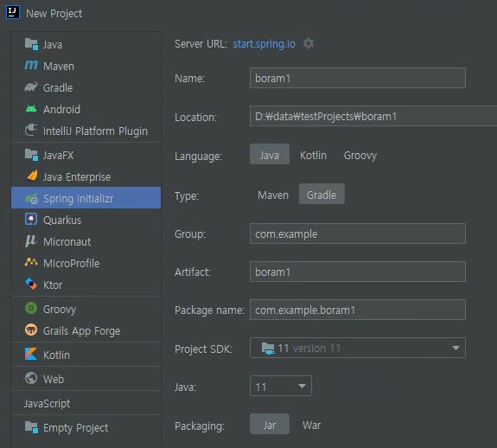The width and height of the screenshot is (497, 448).
Task: Select Web label in project list
Action: 54,379
